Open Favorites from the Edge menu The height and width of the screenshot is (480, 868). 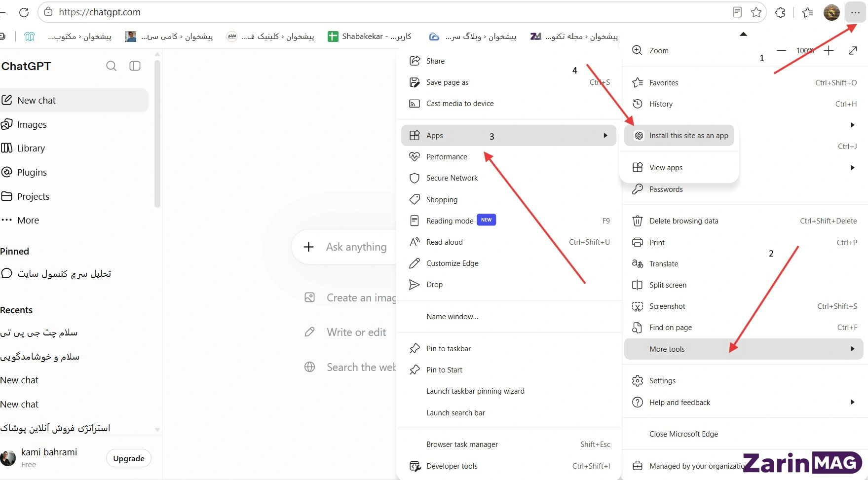click(x=744, y=83)
